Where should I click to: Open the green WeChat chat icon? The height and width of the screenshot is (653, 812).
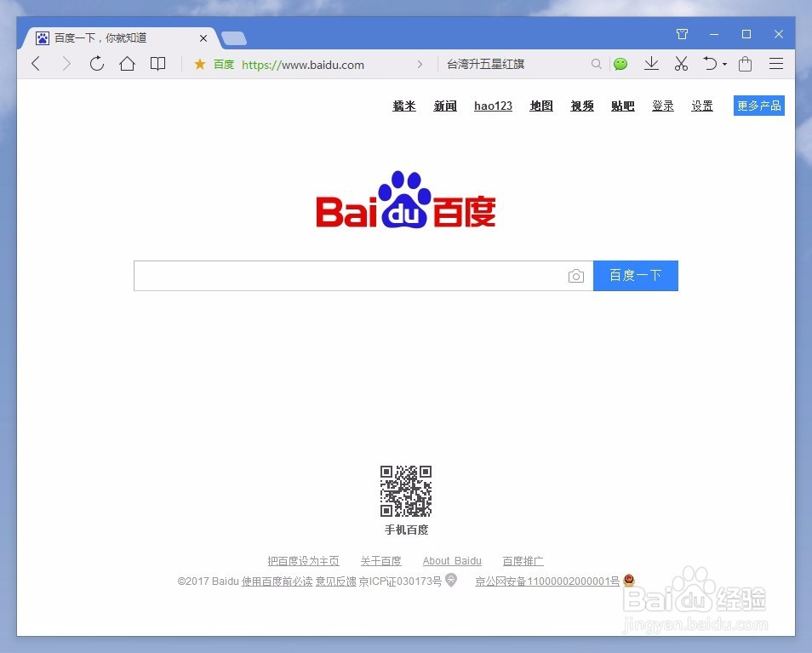(620, 64)
